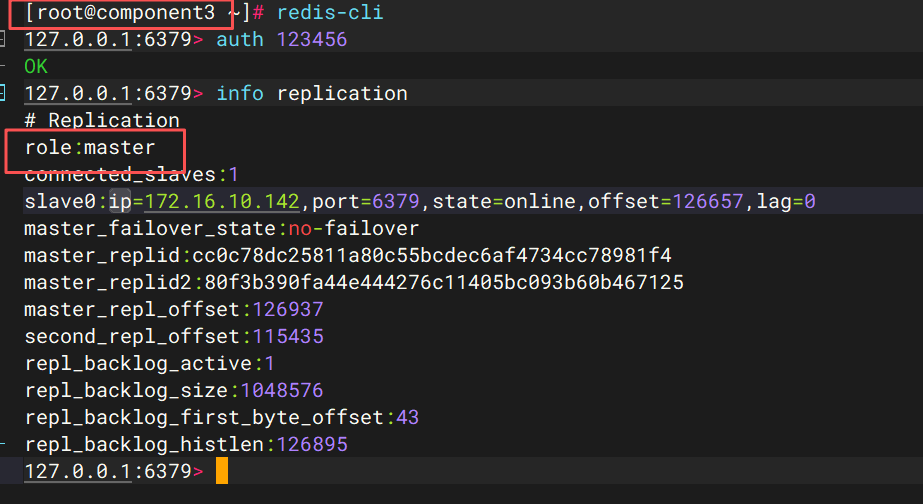The width and height of the screenshot is (923, 504).
Task: Click the green OK response
Action: click(x=36, y=67)
